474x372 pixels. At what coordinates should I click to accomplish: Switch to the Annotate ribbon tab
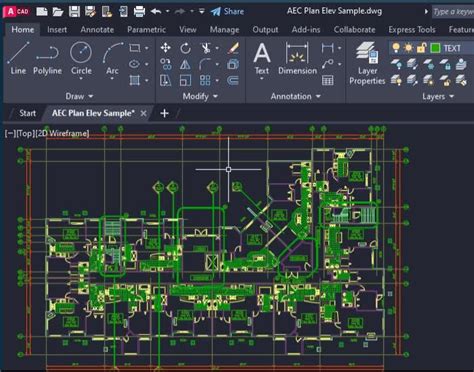pos(97,30)
